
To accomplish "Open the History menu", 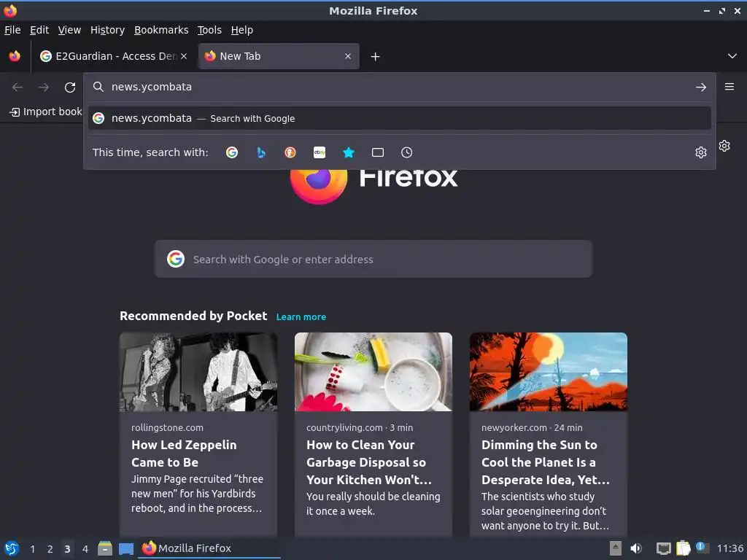I will [108, 30].
